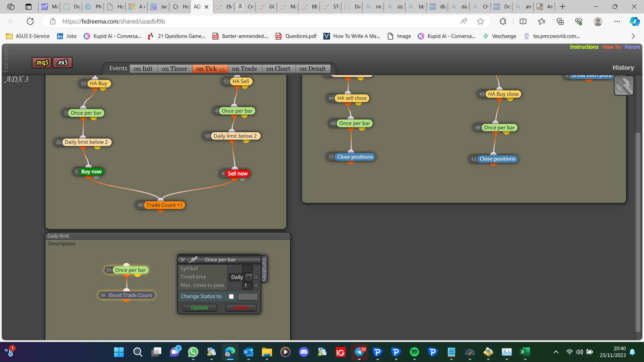Select the on Tick event tab

click(x=210, y=69)
